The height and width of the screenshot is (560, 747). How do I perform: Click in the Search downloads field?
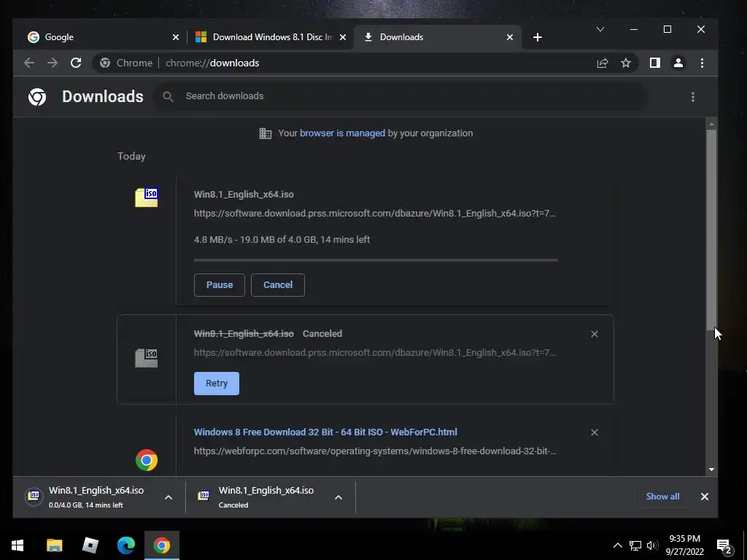[400, 97]
